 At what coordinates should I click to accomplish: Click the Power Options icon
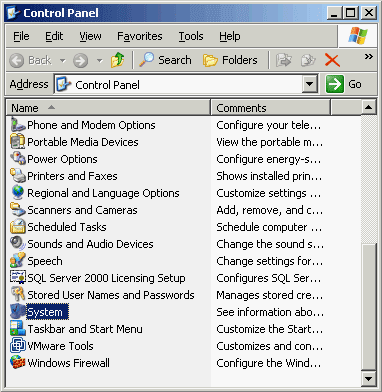pyautogui.click(x=18, y=159)
